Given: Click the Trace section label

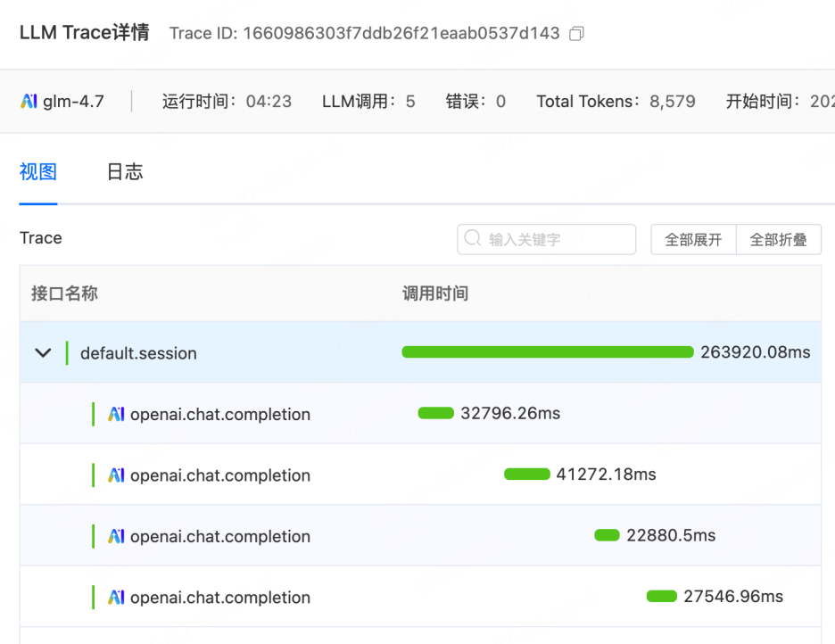Looking at the screenshot, I should [x=40, y=238].
